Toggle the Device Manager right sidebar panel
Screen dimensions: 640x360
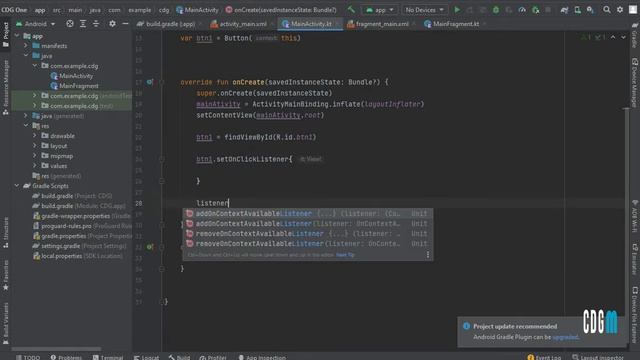point(635,82)
